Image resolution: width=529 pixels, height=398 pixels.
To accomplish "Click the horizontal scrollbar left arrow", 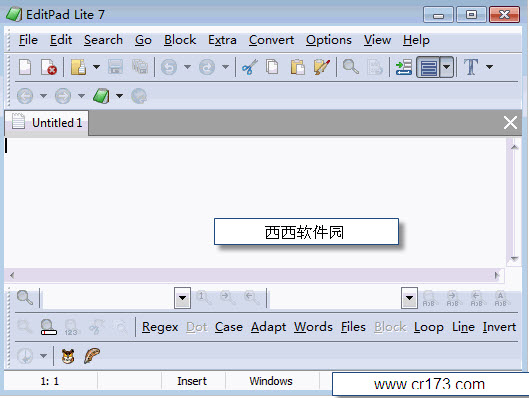I will (x=12, y=275).
